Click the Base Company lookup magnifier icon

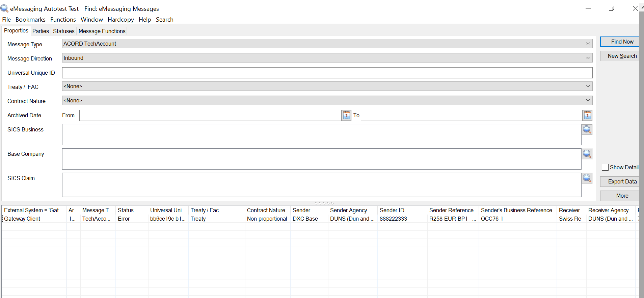587,154
